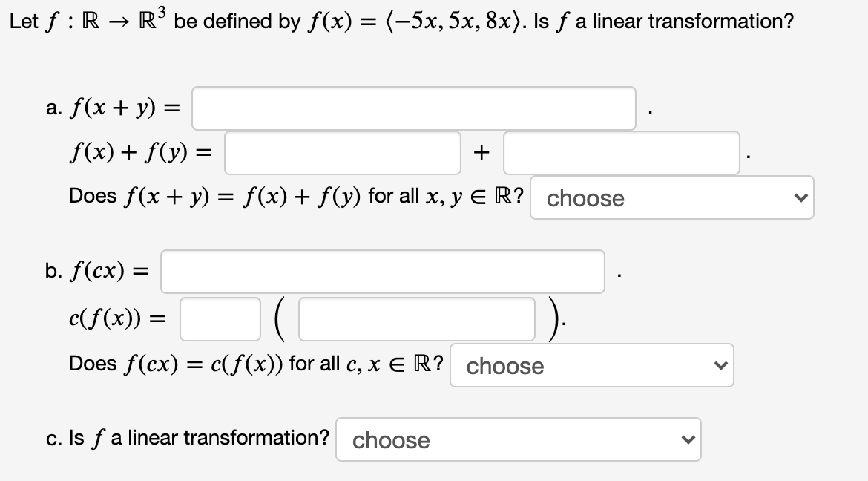Click the vector field inside the parentheses

pyautogui.click(x=415, y=318)
